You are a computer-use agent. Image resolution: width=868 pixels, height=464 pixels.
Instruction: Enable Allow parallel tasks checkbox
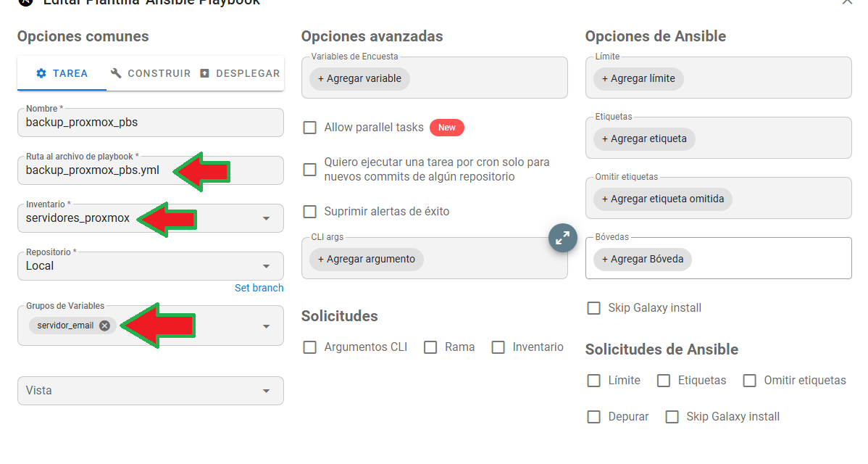(x=310, y=128)
